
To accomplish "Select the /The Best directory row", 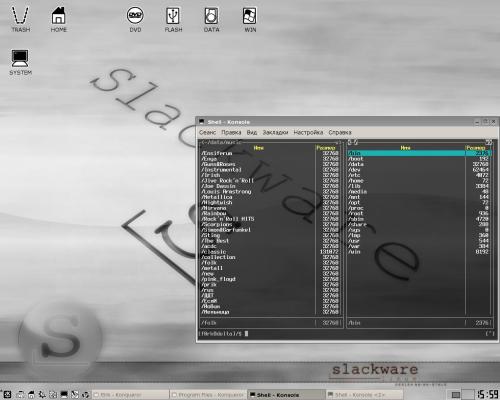I will [270, 241].
